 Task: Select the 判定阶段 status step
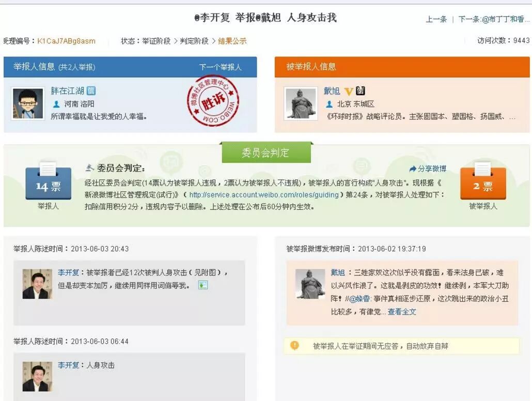tap(194, 41)
